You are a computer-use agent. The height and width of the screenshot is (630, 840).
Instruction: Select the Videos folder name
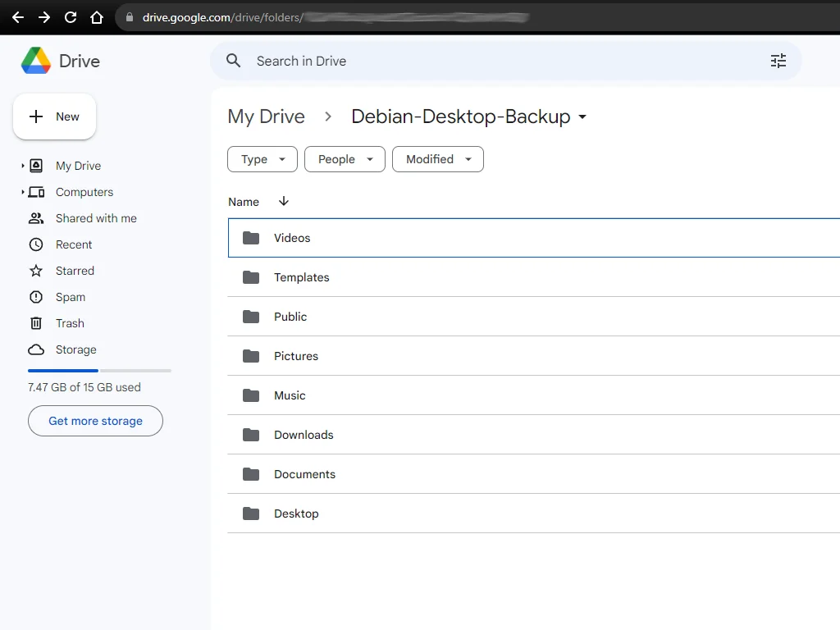tap(292, 238)
